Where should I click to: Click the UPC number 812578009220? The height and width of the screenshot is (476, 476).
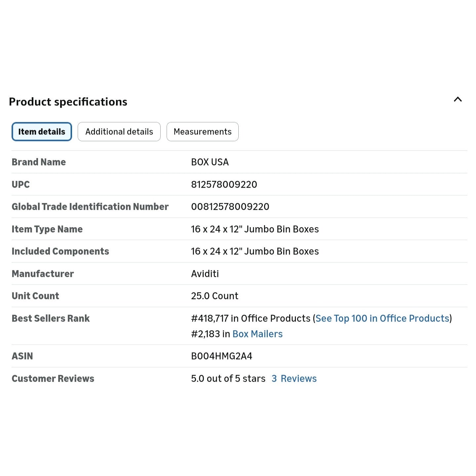(224, 184)
